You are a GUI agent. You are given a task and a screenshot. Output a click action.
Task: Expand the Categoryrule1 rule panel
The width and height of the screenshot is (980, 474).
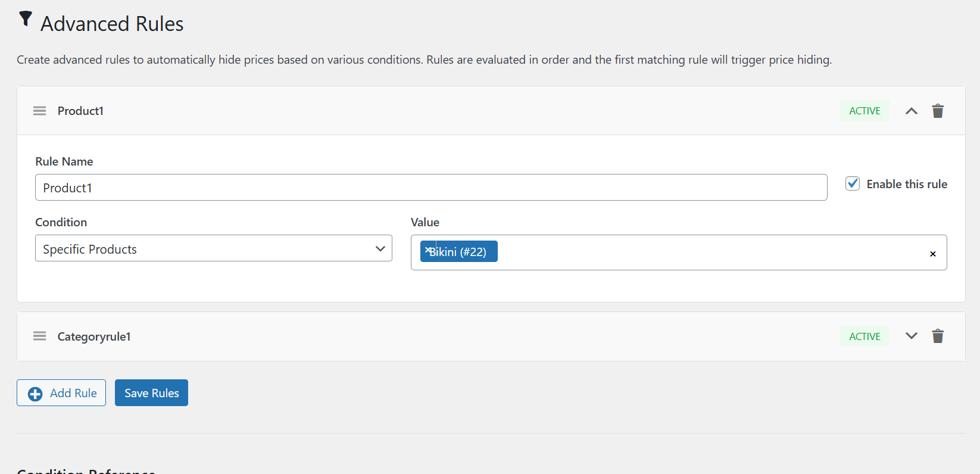click(912, 336)
